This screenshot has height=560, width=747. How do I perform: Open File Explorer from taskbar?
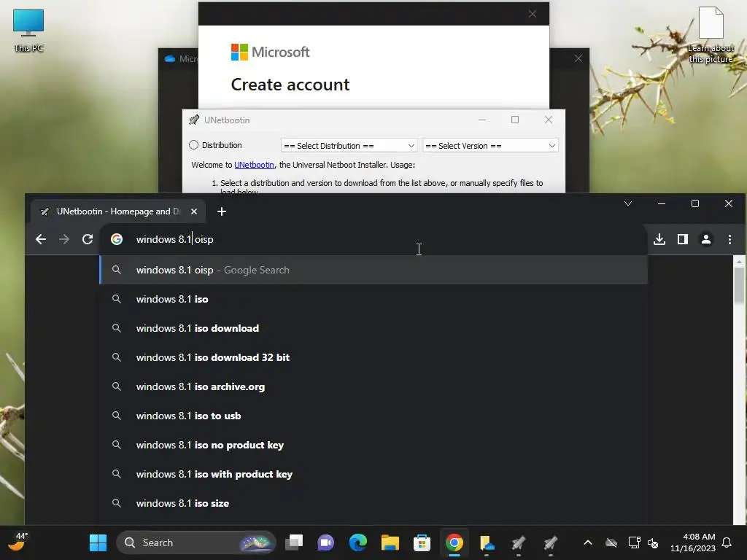click(390, 542)
